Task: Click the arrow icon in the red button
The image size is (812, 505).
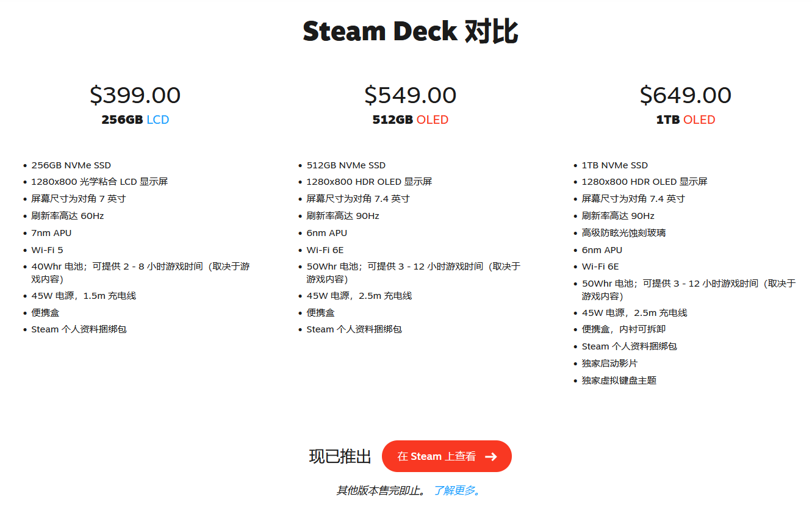Action: pyautogui.click(x=490, y=456)
